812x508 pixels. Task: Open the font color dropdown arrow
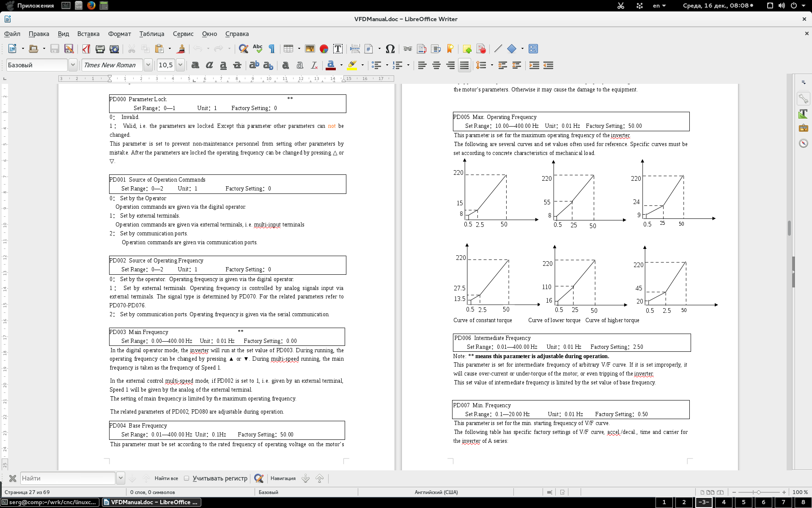click(x=341, y=65)
